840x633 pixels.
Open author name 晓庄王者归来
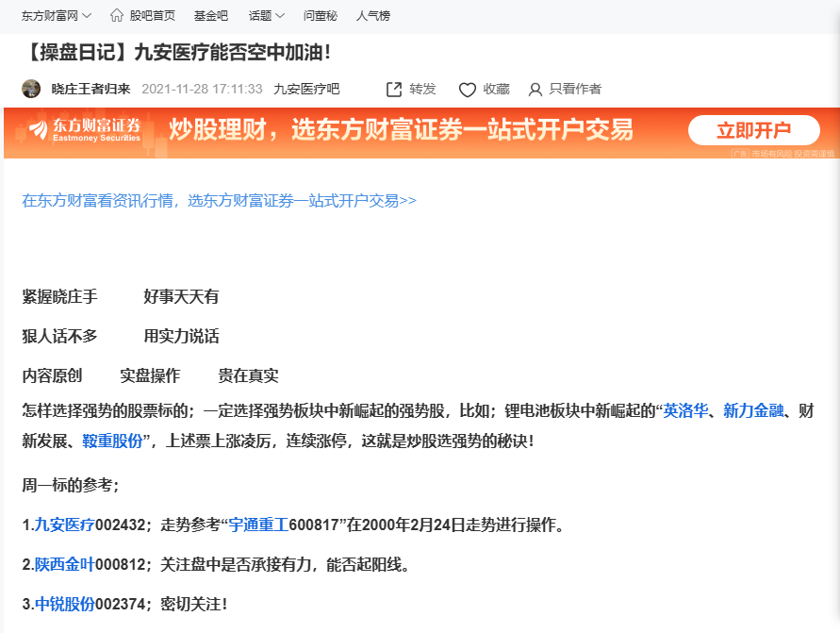point(91,89)
